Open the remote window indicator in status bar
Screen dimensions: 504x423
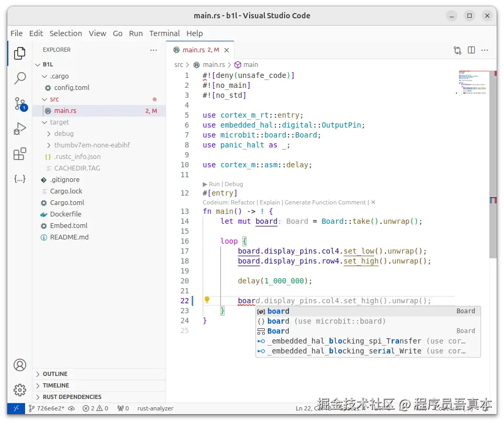[16, 408]
